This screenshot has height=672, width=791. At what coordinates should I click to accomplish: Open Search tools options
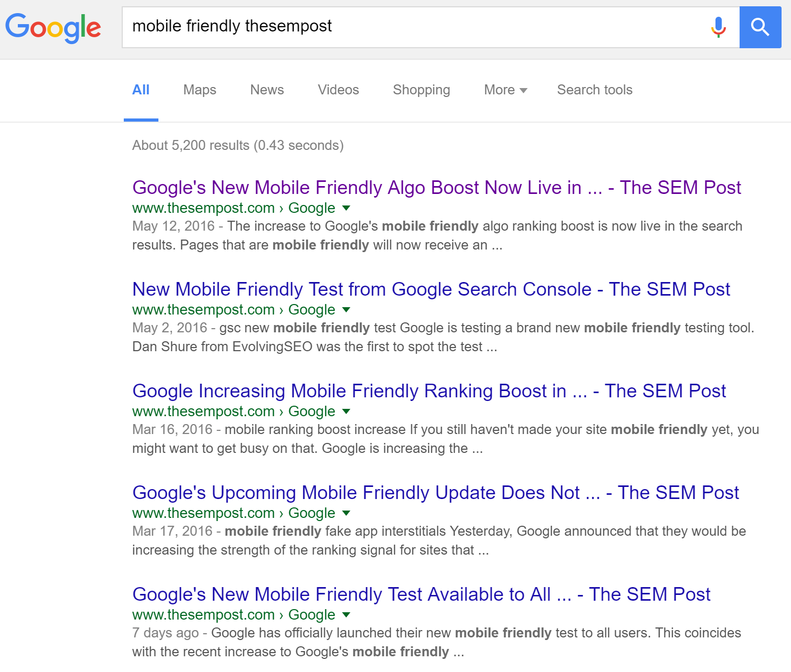click(594, 90)
